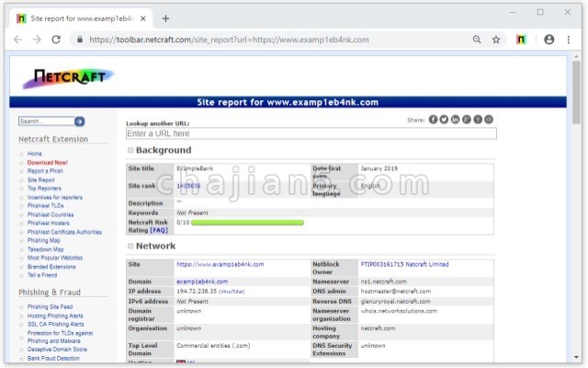Viewport: 588px width, 368px height.
Task: Select the Site report browser tab
Action: tap(82, 18)
